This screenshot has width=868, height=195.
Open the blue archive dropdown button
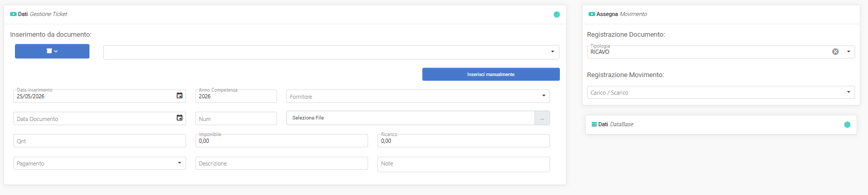[x=52, y=51]
